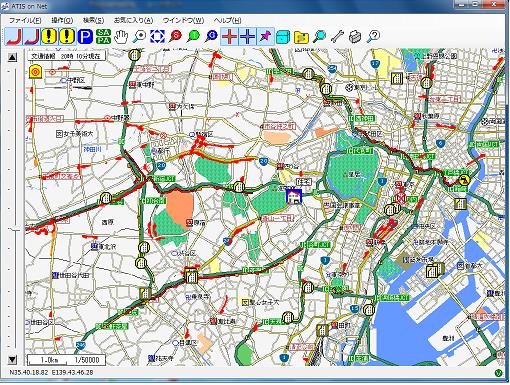510x385 pixels.
Task: Open the ヘルプ(H) menu
Action: pyautogui.click(x=227, y=20)
